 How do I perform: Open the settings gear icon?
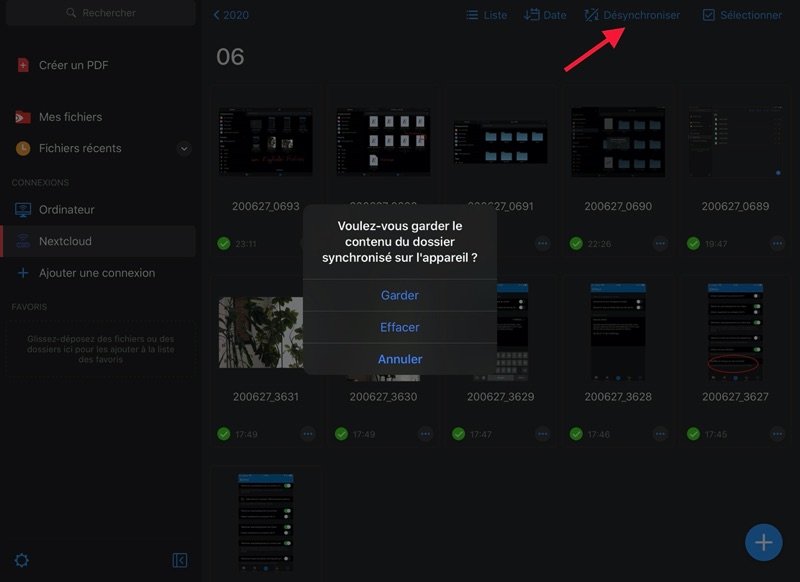point(21,560)
